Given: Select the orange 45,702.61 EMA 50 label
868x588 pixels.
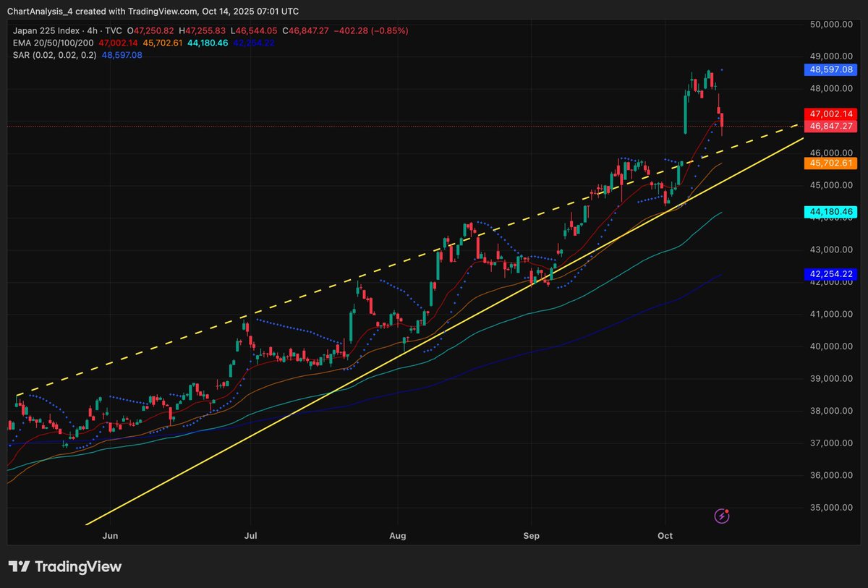Looking at the screenshot, I should point(830,163).
